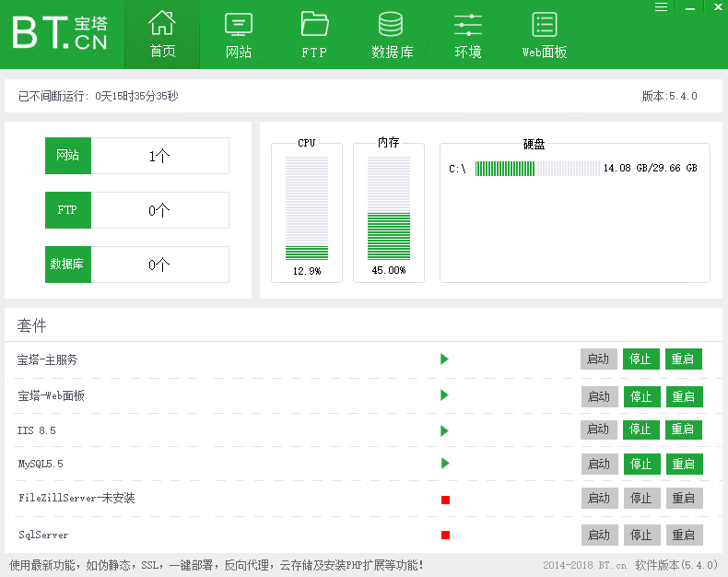The width and height of the screenshot is (728, 577).
Task: Select the IIS 8.5 row label
Action: (37, 430)
